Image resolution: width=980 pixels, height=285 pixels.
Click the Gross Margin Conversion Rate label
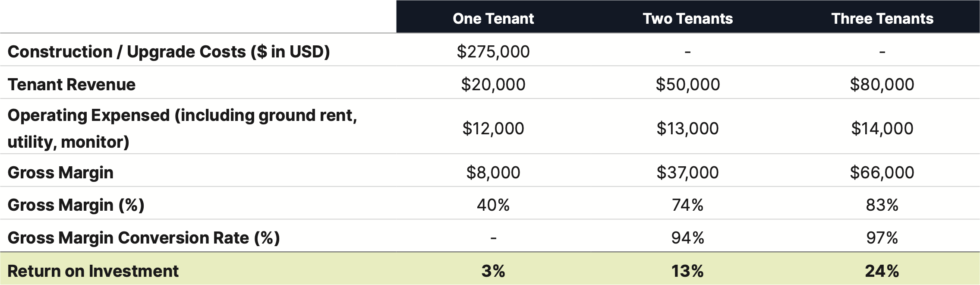[144, 238]
